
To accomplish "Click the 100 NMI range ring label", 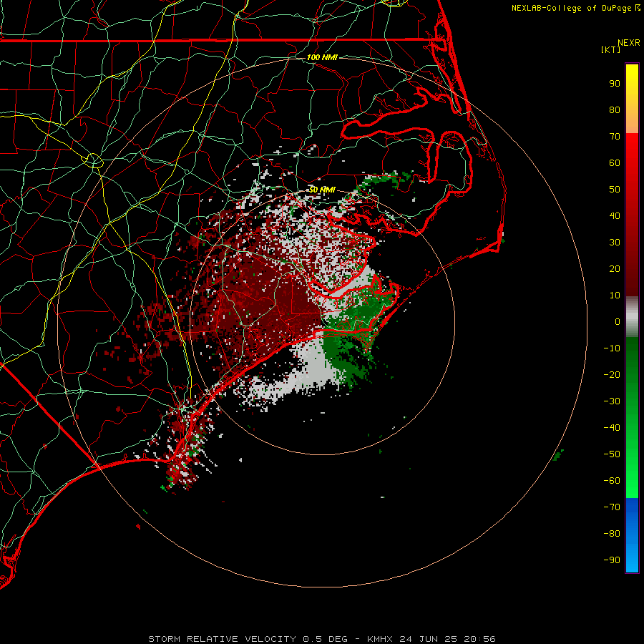I will 322,57.
